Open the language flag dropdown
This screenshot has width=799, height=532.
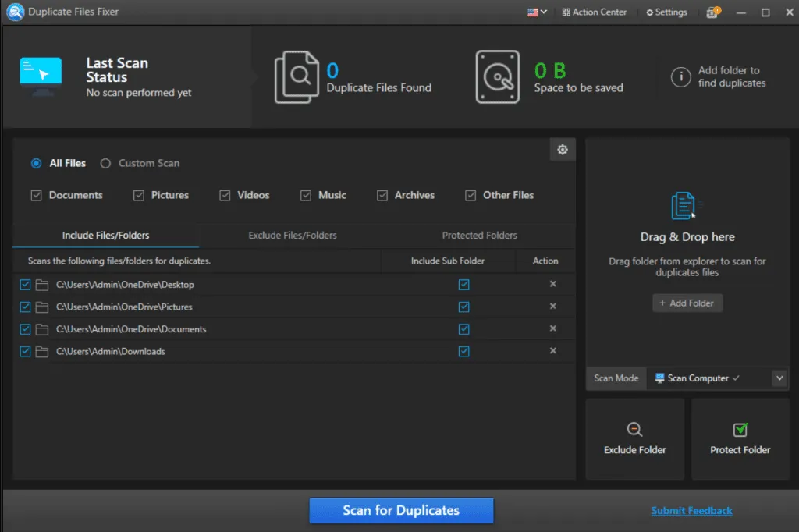[x=537, y=12]
